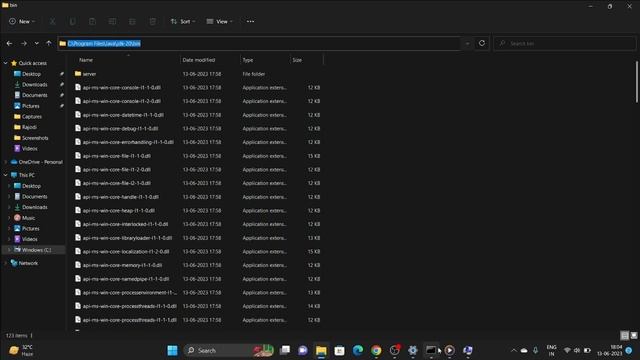Click the highlighted address bar path
The height and width of the screenshot is (360, 640).
104,44
